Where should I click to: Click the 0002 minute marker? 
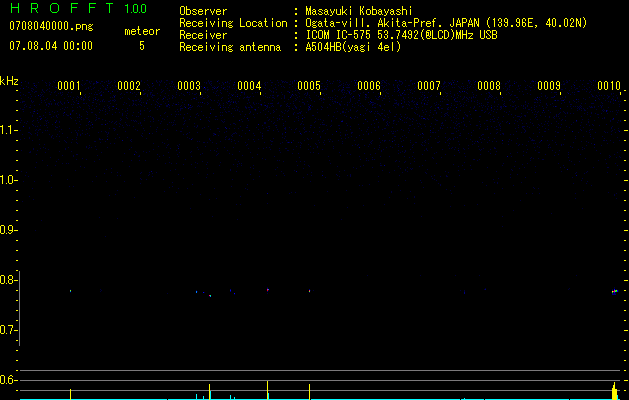point(129,86)
